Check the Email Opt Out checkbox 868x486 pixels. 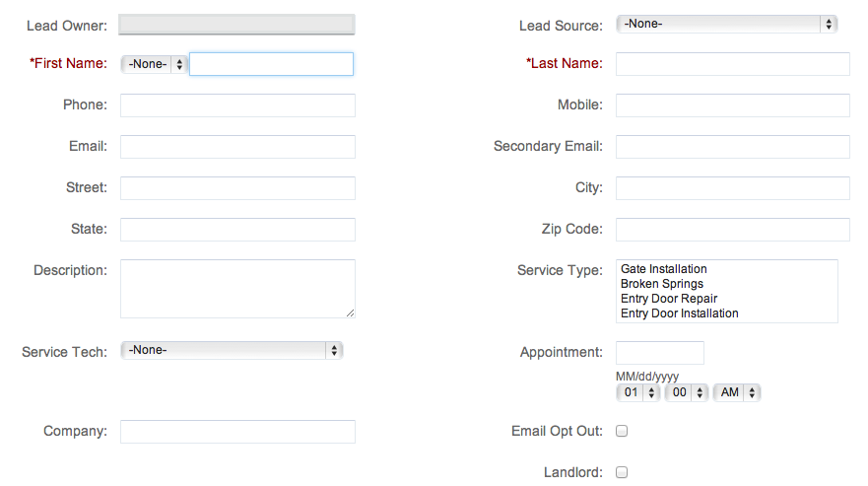622,431
